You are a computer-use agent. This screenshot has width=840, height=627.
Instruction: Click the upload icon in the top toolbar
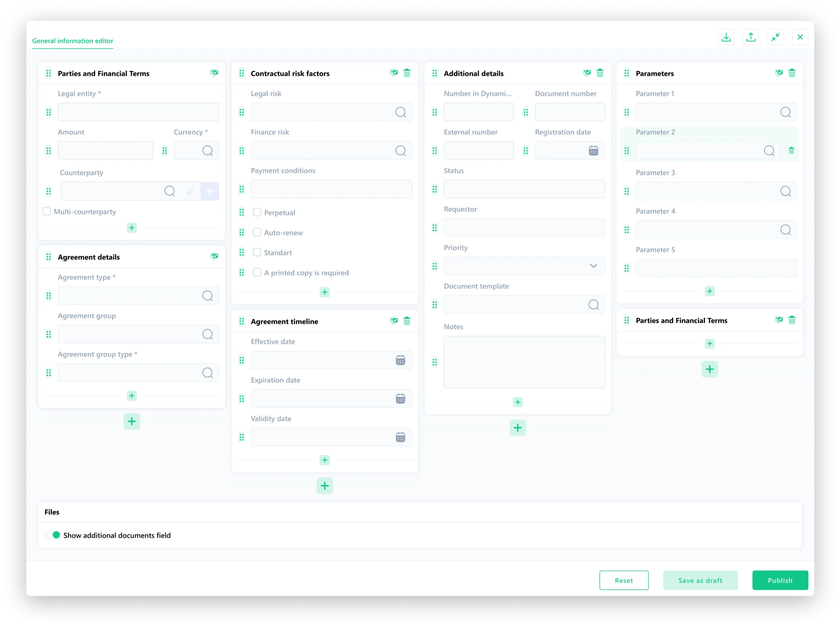751,37
